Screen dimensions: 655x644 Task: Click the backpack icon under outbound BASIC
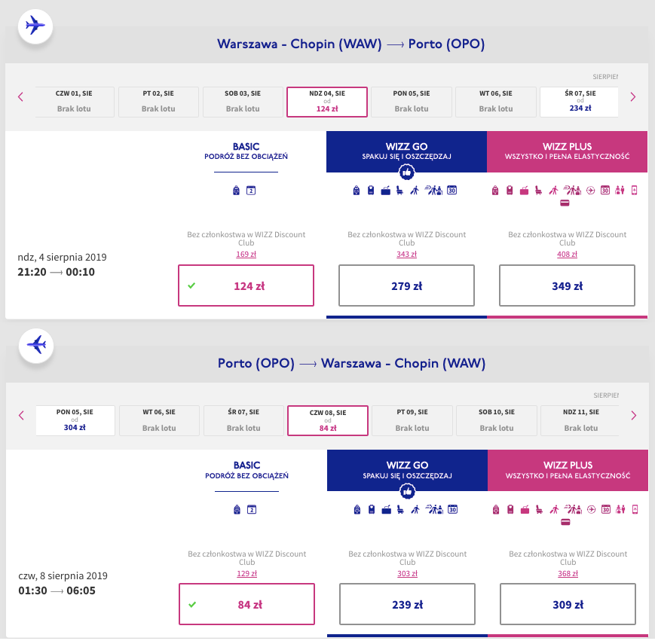[x=237, y=191]
